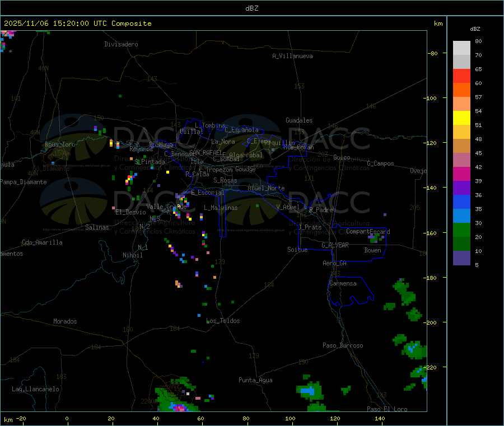Screen dimensions: 504x426
Task: Click the 'Divisadero' map label
Action: [121, 44]
